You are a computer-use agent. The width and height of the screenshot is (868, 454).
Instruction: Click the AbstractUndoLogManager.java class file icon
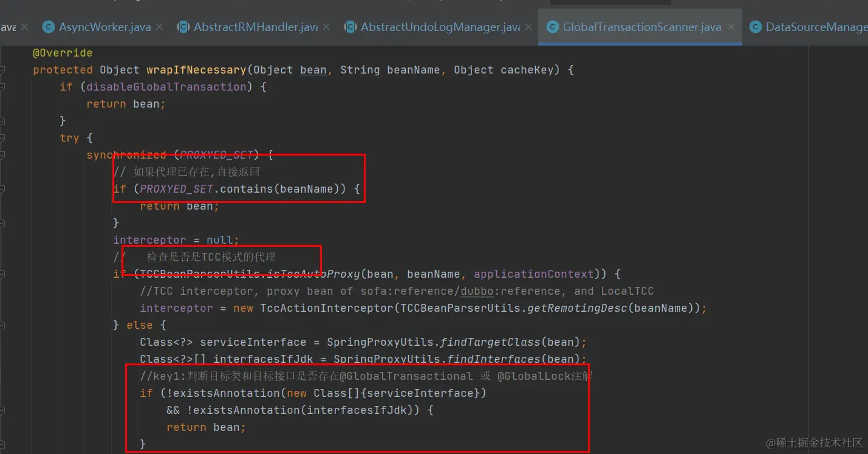coord(350,27)
